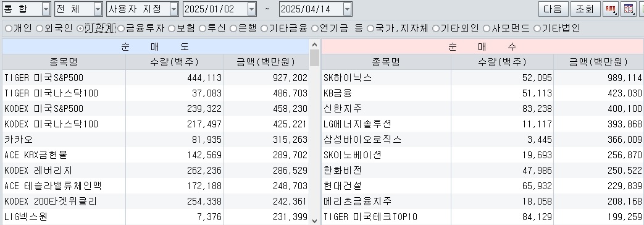Viewport: 644px width, 225px height.
Task: Click the 52,095 quantity cell
Action: pyautogui.click(x=503, y=78)
